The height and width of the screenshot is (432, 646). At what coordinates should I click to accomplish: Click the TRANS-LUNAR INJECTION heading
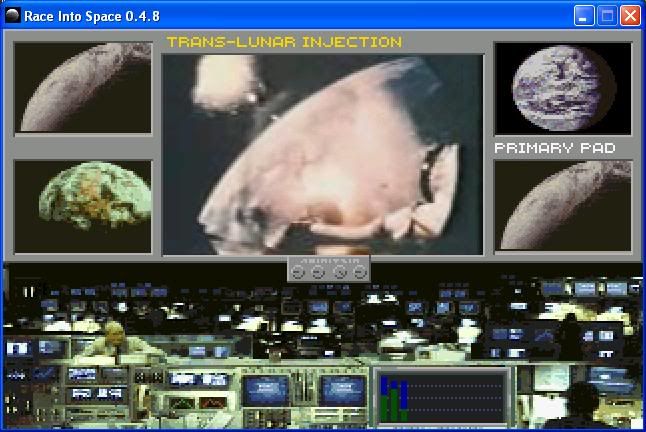coord(284,42)
